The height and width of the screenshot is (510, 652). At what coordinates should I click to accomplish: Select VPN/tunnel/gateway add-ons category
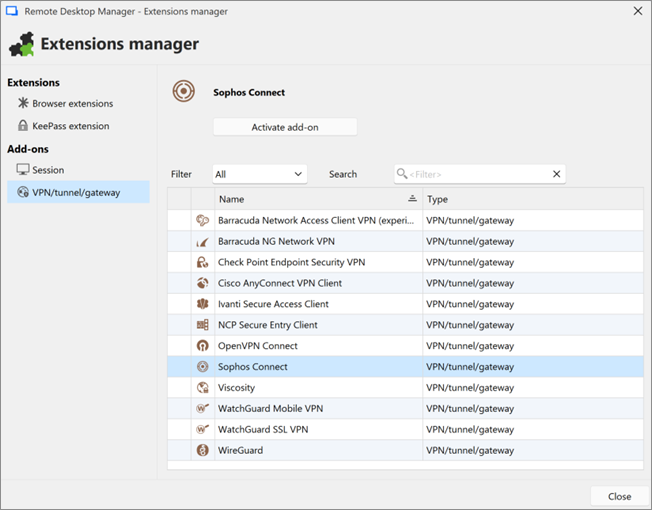click(x=79, y=192)
